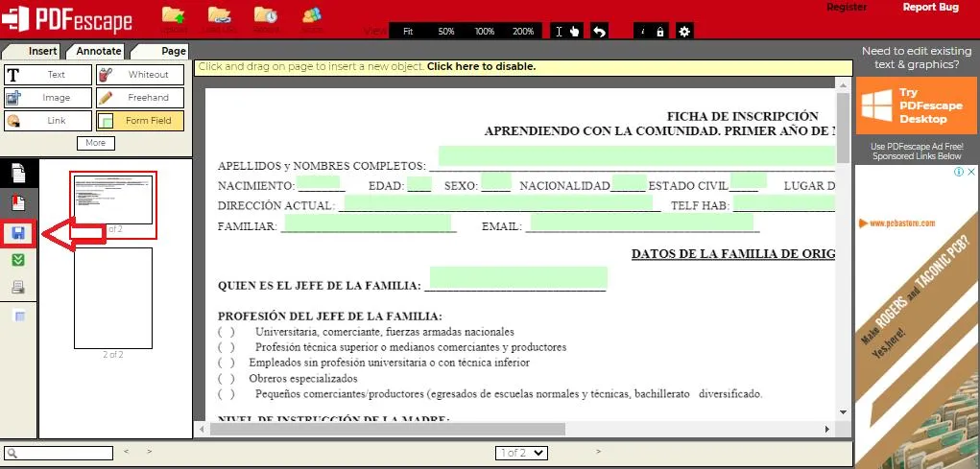Screen dimensions: 980x469
Task: Switch to the Insert tab
Action: click(32, 51)
